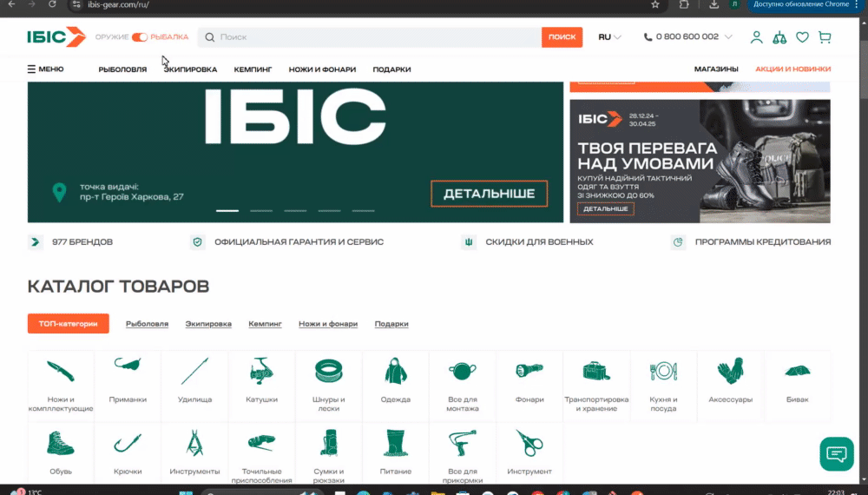Open the live chat widget
This screenshot has width=868, height=495.
pos(836,453)
